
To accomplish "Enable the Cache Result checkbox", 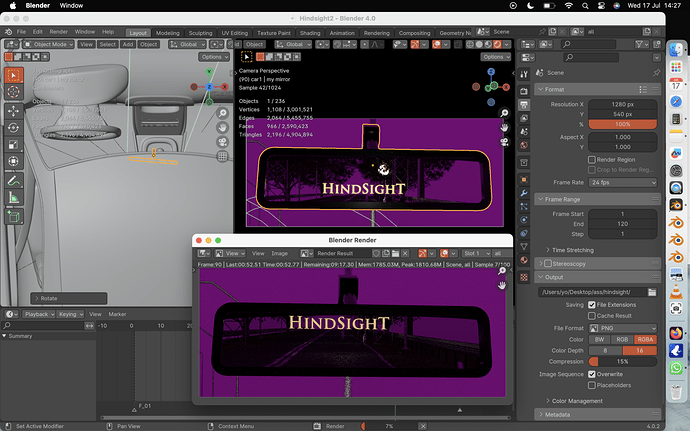I will tap(592, 316).
